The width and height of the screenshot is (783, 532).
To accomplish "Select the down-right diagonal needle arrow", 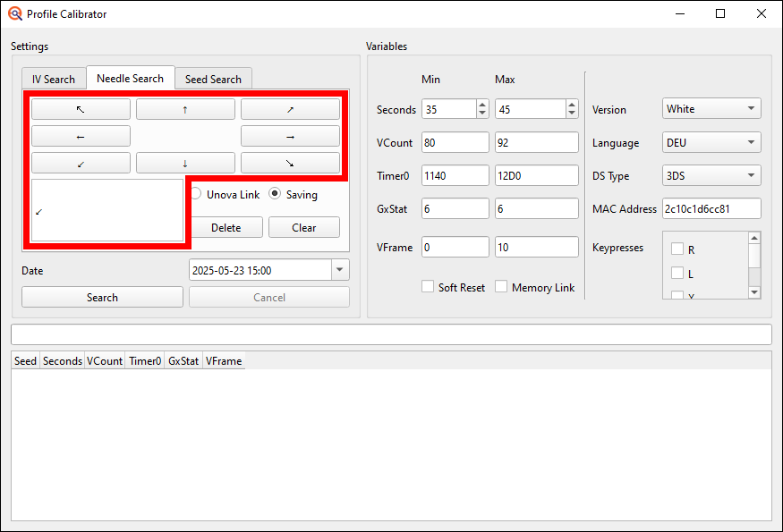I will (289, 163).
